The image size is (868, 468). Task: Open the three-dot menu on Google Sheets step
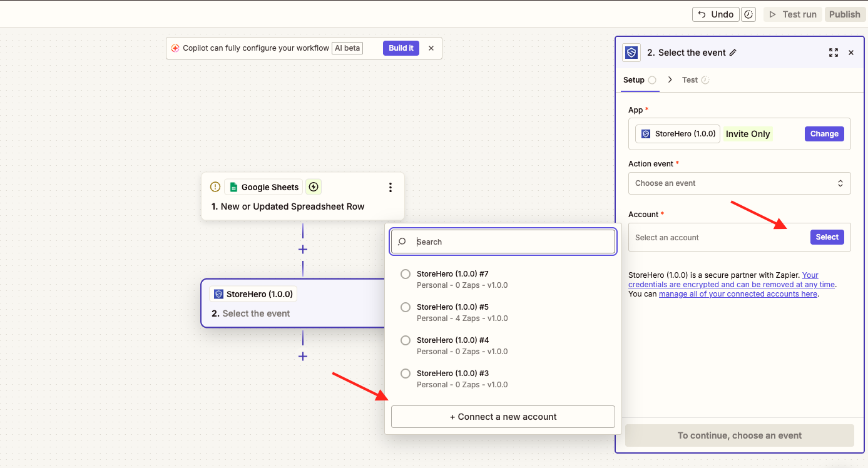pos(391,187)
